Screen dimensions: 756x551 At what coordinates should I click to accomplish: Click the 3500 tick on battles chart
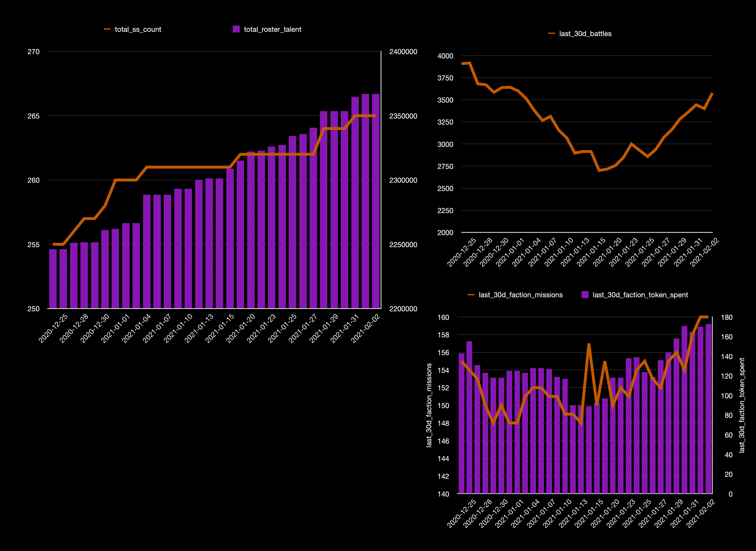tap(445, 100)
